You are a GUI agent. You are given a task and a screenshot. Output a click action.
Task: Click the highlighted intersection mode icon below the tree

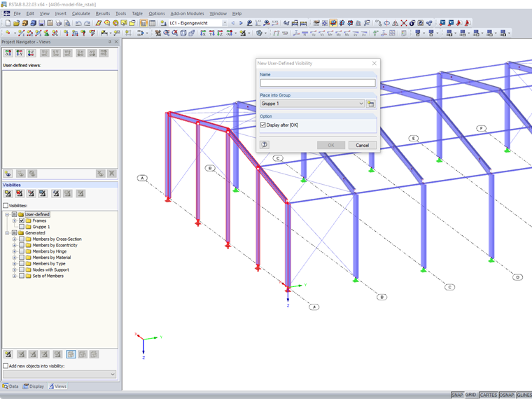click(x=71, y=354)
